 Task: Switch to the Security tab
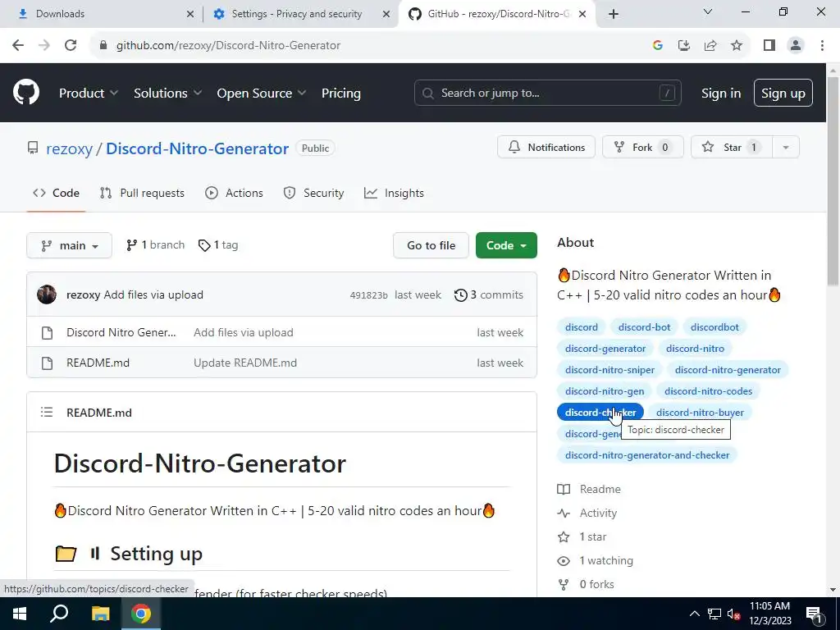[313, 193]
